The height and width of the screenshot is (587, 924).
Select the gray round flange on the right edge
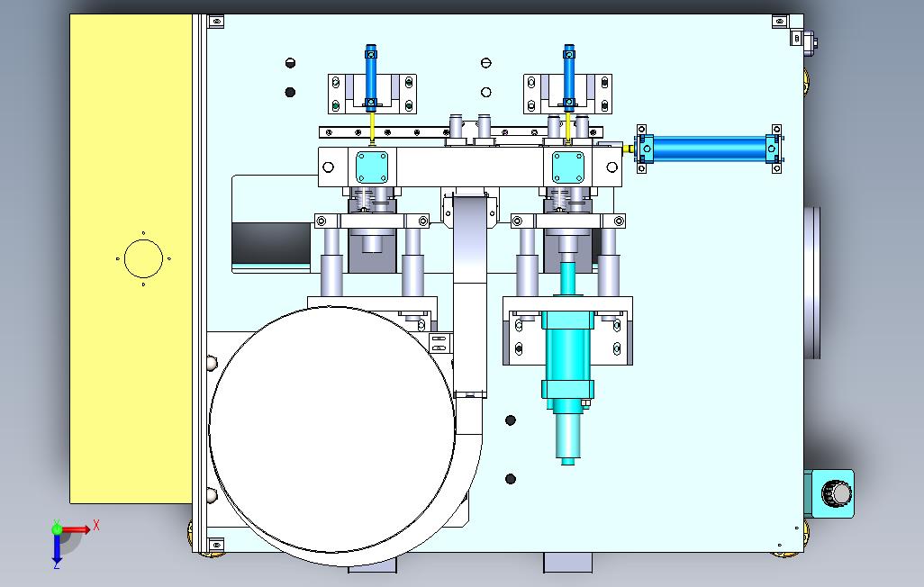pos(812,283)
